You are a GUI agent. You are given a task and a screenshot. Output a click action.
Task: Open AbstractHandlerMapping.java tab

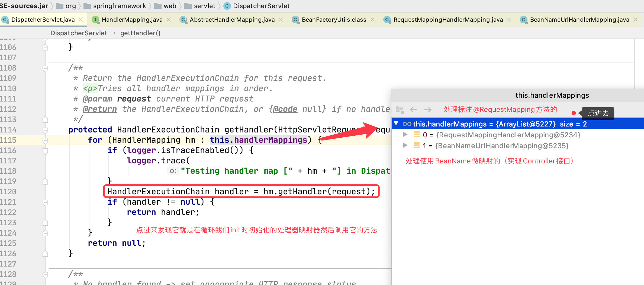click(x=232, y=20)
